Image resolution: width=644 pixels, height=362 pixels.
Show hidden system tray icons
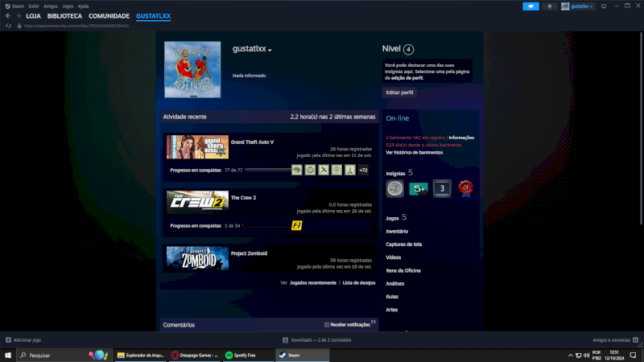coord(570,355)
